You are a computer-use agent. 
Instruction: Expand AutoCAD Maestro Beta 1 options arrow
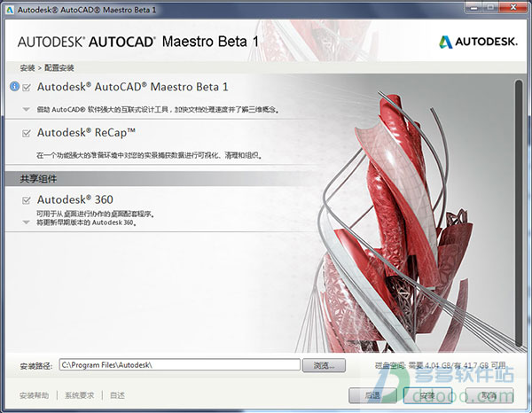pyautogui.click(x=26, y=110)
